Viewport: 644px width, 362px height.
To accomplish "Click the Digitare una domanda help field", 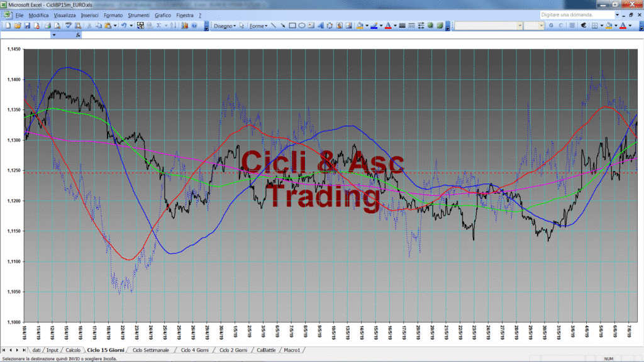I will [576, 15].
